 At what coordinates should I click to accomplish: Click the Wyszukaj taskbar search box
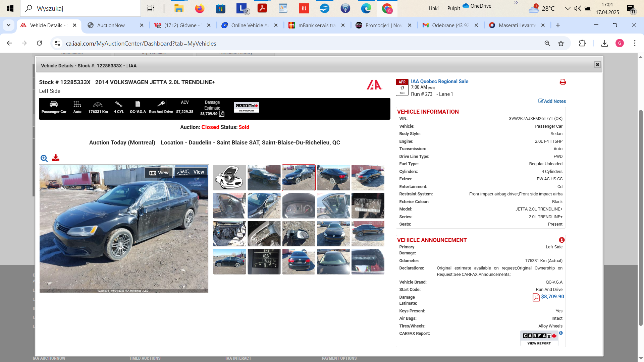pos(80,8)
